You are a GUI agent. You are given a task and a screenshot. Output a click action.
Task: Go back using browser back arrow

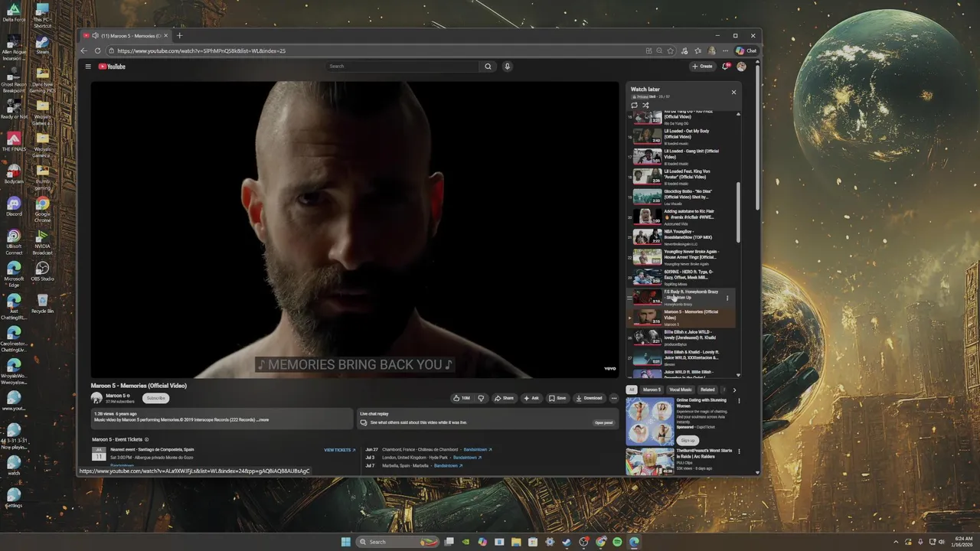pos(84,51)
